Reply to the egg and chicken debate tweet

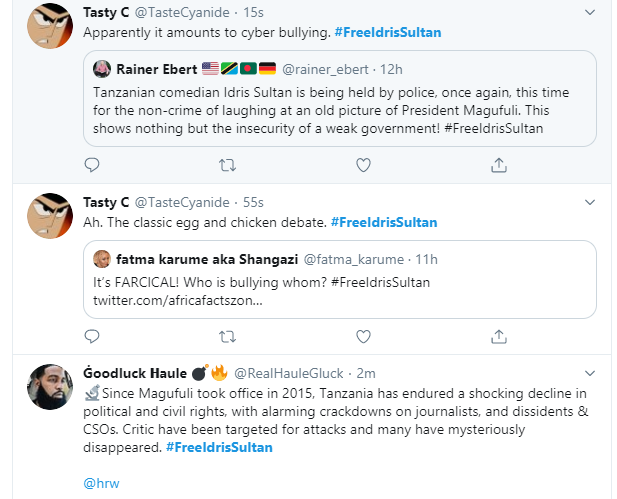pyautogui.click(x=91, y=334)
